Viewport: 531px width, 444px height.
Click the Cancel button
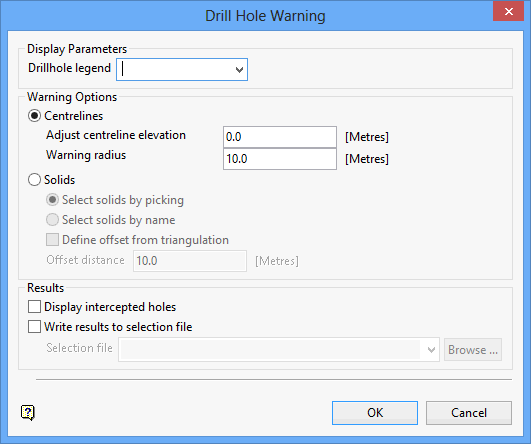pos(469,413)
